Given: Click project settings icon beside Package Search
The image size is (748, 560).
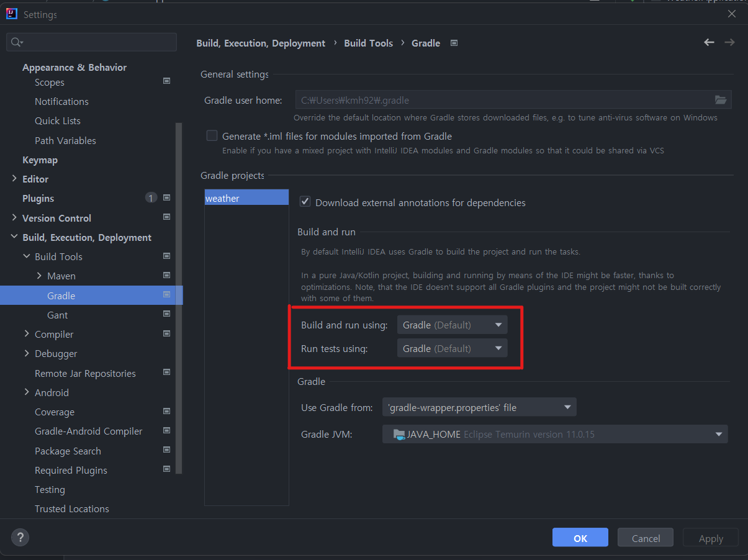Looking at the screenshot, I should pos(166,449).
